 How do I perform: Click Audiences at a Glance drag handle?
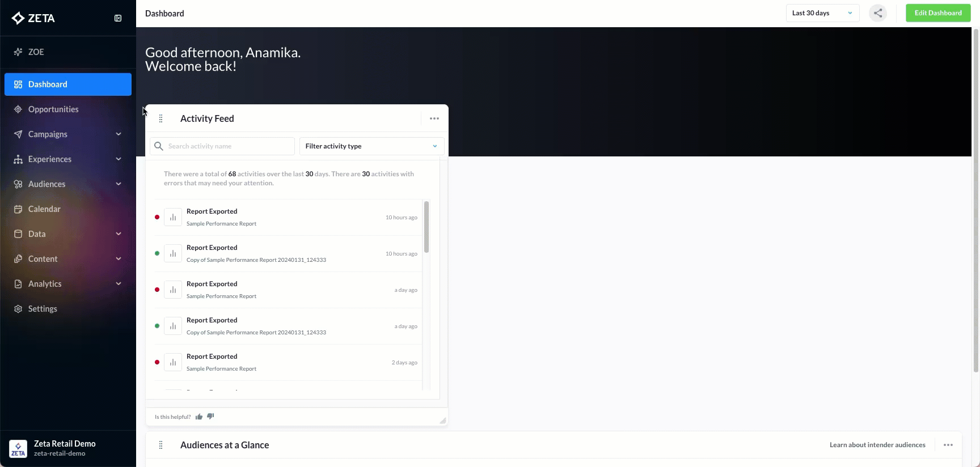(x=161, y=445)
